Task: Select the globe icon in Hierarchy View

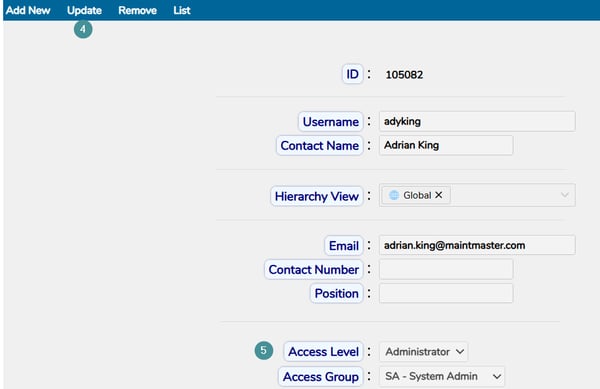Action: [394, 195]
